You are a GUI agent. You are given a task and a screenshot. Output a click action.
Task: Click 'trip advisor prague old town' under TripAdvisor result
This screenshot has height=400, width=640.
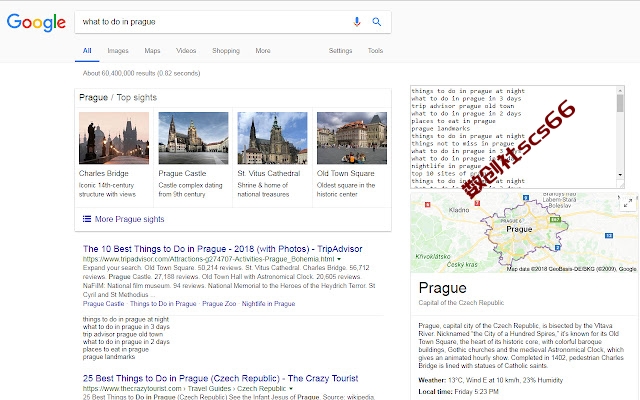(x=122, y=334)
